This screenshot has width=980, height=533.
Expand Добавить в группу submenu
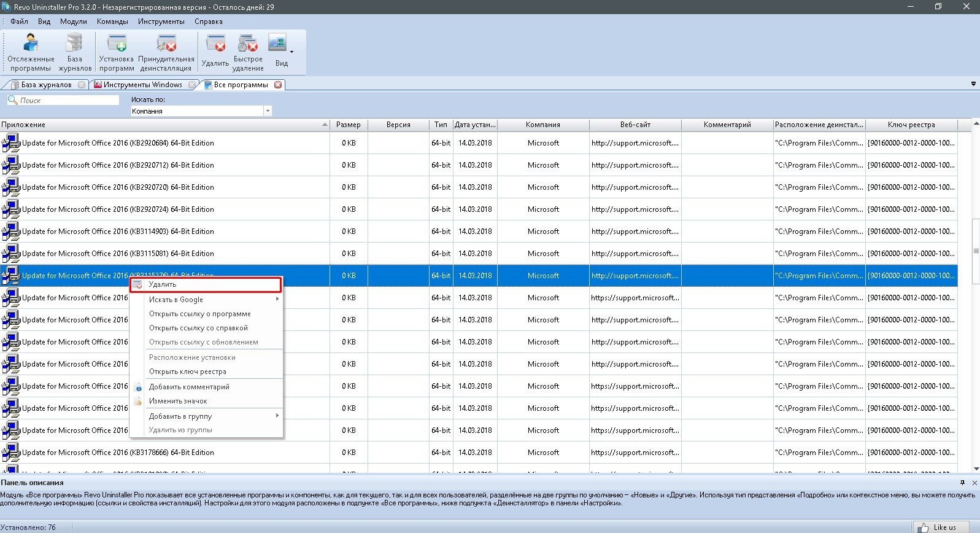click(x=206, y=416)
